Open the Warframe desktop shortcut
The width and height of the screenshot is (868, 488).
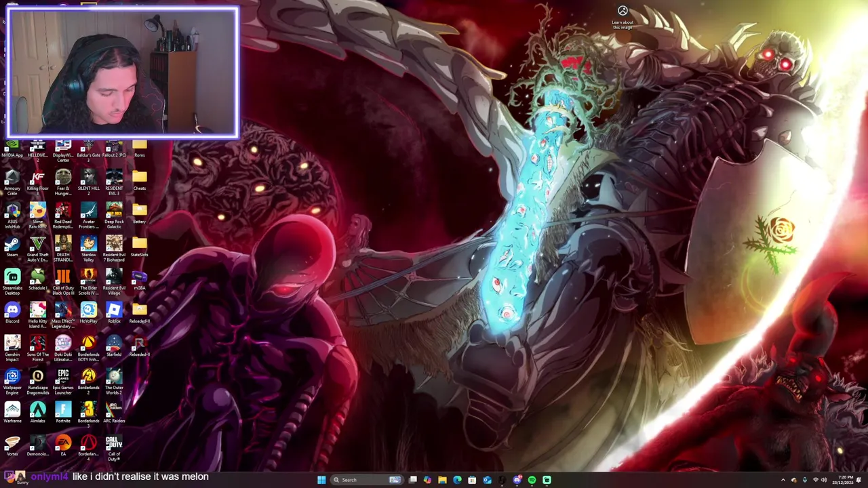pyautogui.click(x=12, y=413)
